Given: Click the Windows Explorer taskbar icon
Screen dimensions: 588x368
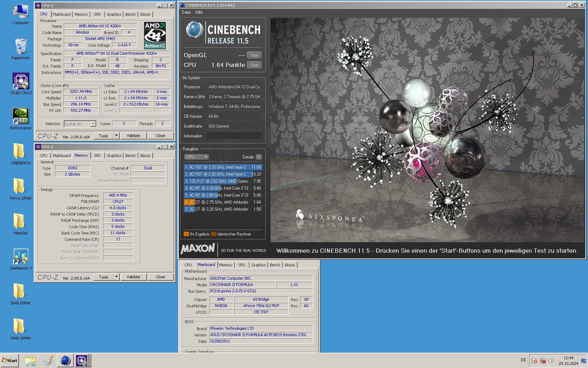Looking at the screenshot, I should [30, 361].
